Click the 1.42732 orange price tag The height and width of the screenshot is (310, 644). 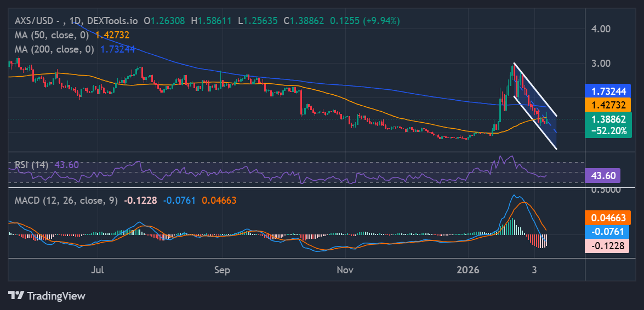pos(608,105)
